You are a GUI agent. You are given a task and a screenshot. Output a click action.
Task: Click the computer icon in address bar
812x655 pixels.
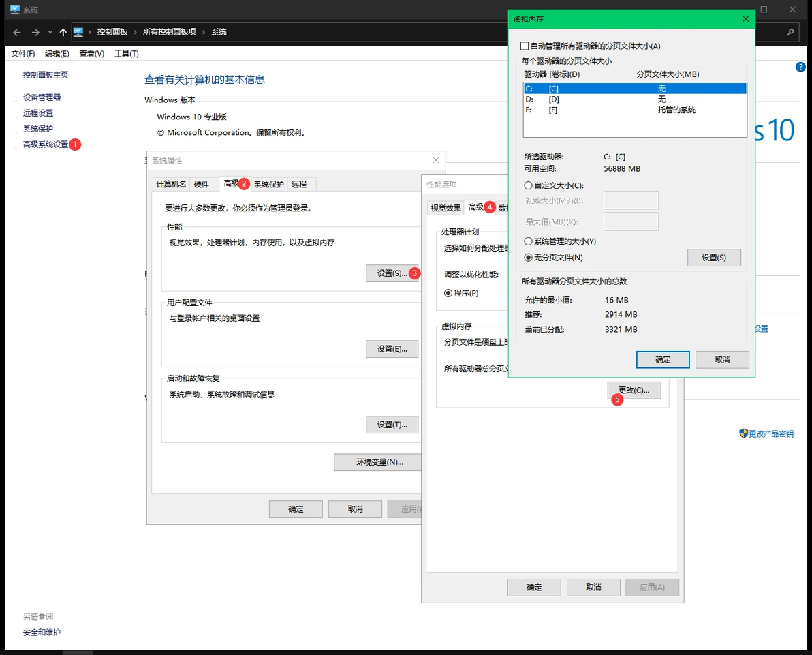(x=78, y=32)
